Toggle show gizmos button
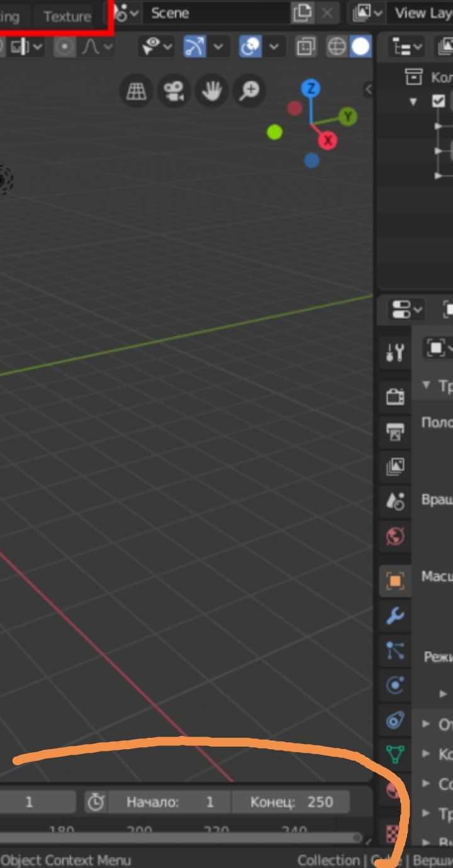This screenshot has height=868, width=453. (194, 47)
